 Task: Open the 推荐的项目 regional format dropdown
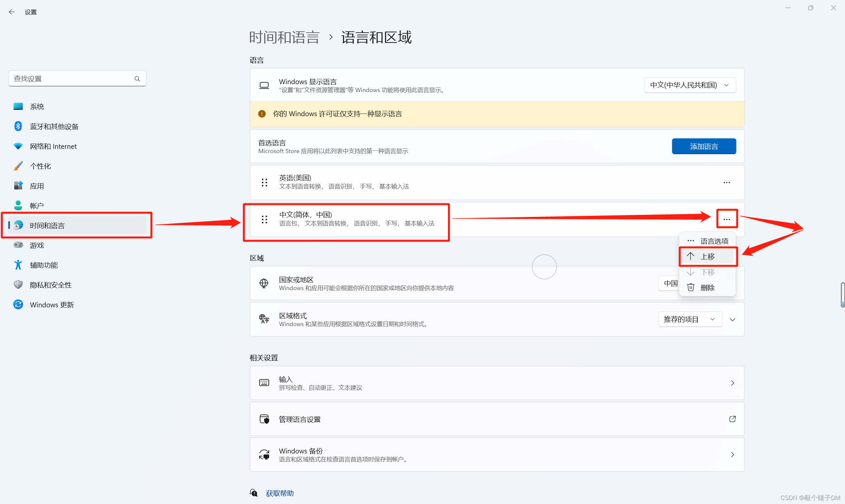[x=689, y=319]
